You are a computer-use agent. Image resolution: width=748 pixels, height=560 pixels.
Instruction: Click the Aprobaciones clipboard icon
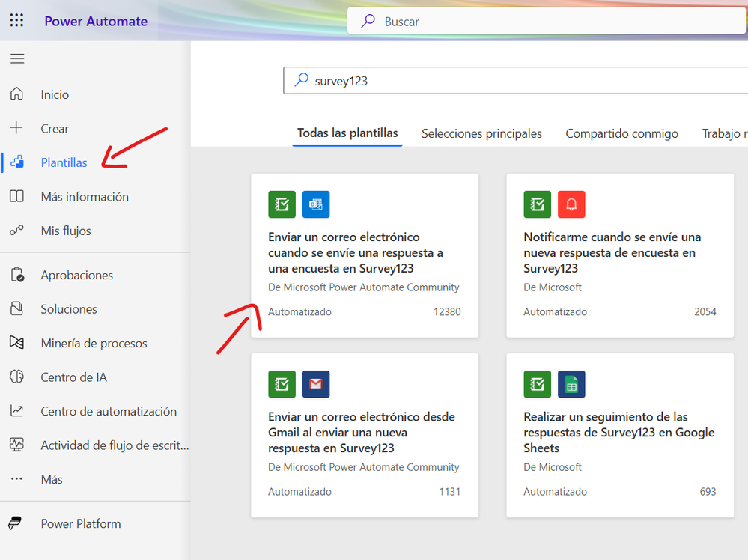(17, 275)
